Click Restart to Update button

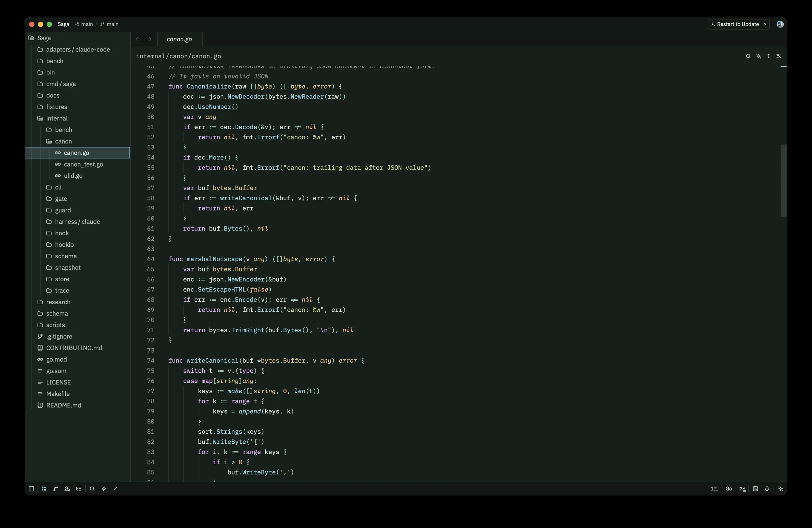[x=735, y=24]
